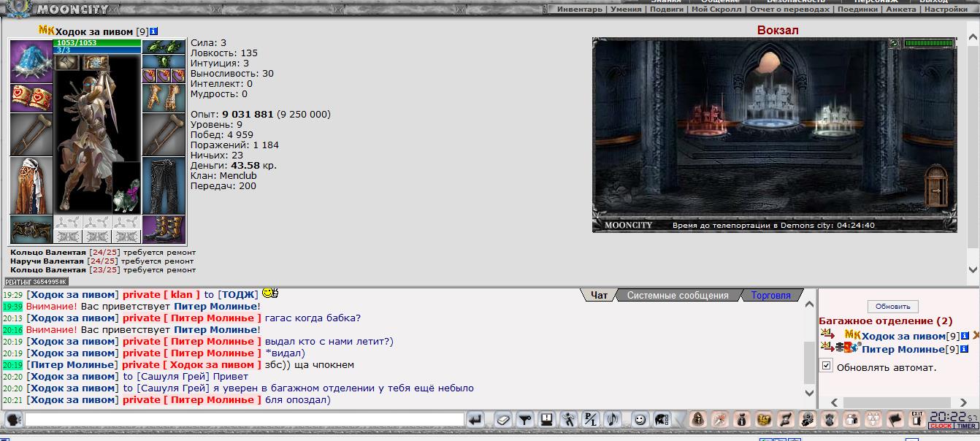Switch to Системные сообщения tab
The width and height of the screenshot is (980, 441).
[678, 296]
